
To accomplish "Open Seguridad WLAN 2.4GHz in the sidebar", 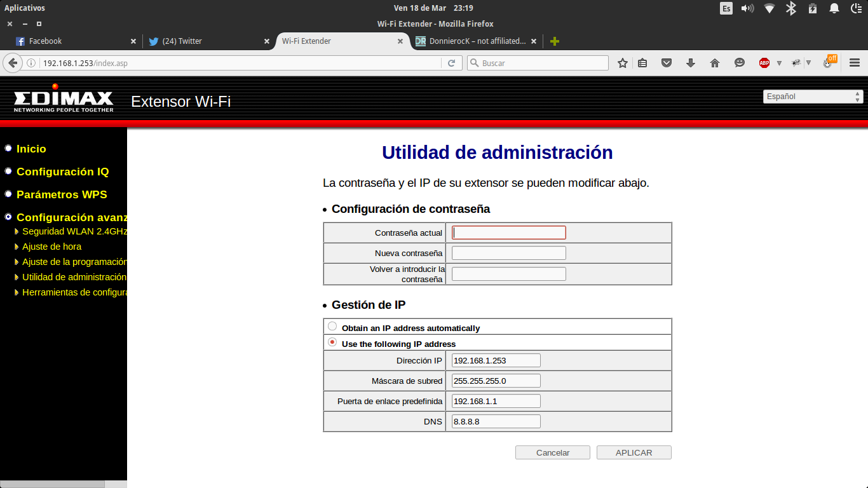I will pyautogui.click(x=73, y=231).
